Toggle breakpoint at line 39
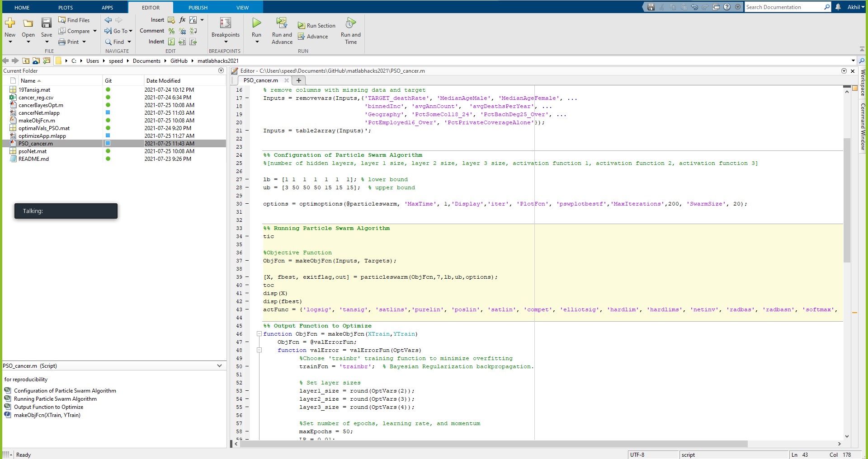Viewport: 868px width, 459px height. coord(247,277)
